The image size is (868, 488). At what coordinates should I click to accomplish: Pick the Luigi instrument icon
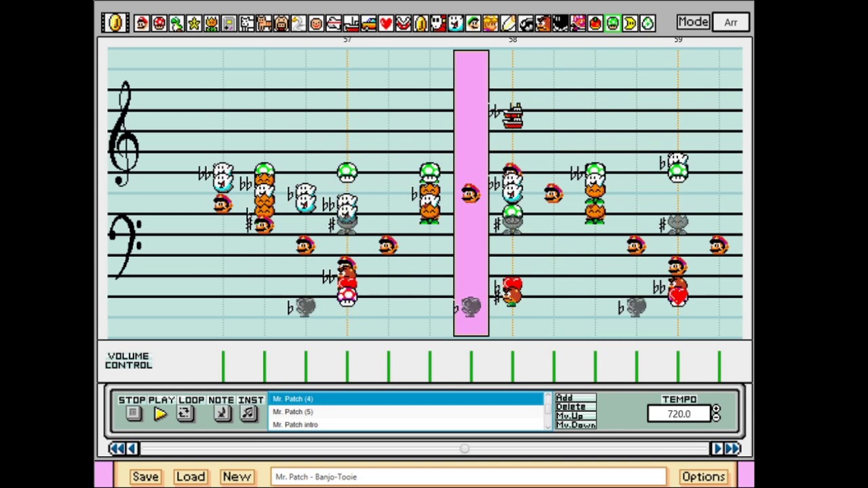pyautogui.click(x=473, y=23)
